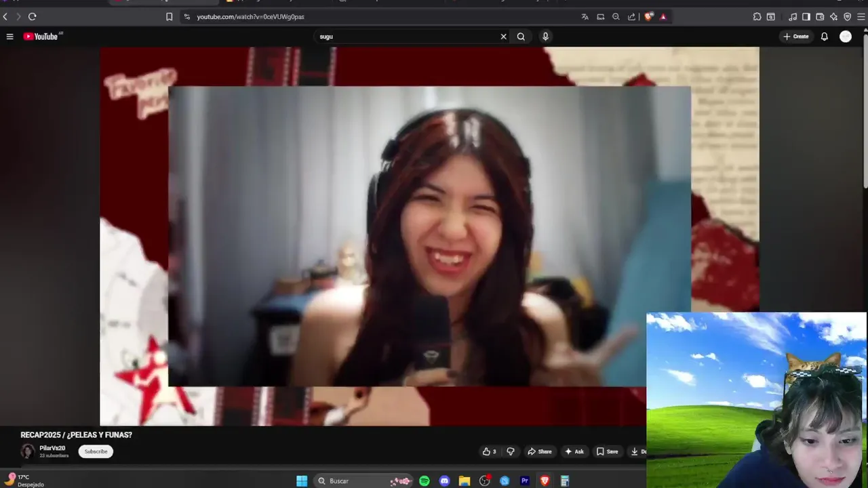The image size is (868, 488).
Task: Subscribe to PilarVs20 channel
Action: coord(96,451)
